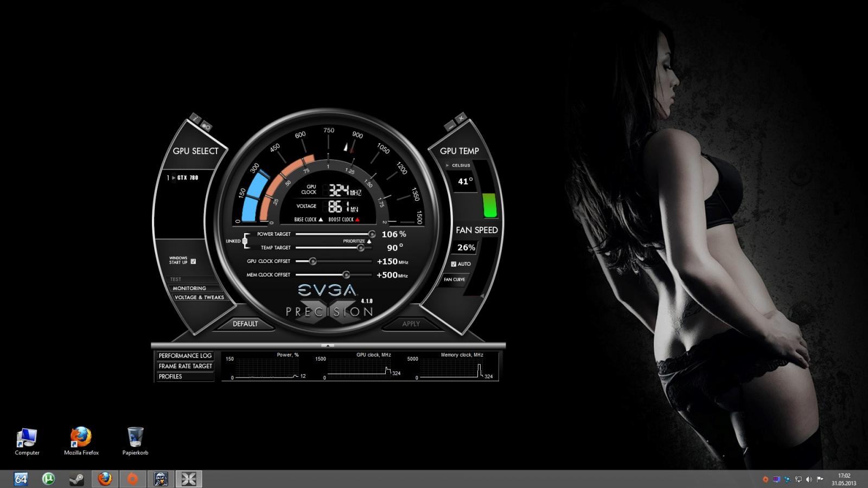Viewport: 868px width, 488px height.
Task: Open the Action Center flag icon
Action: point(820,479)
